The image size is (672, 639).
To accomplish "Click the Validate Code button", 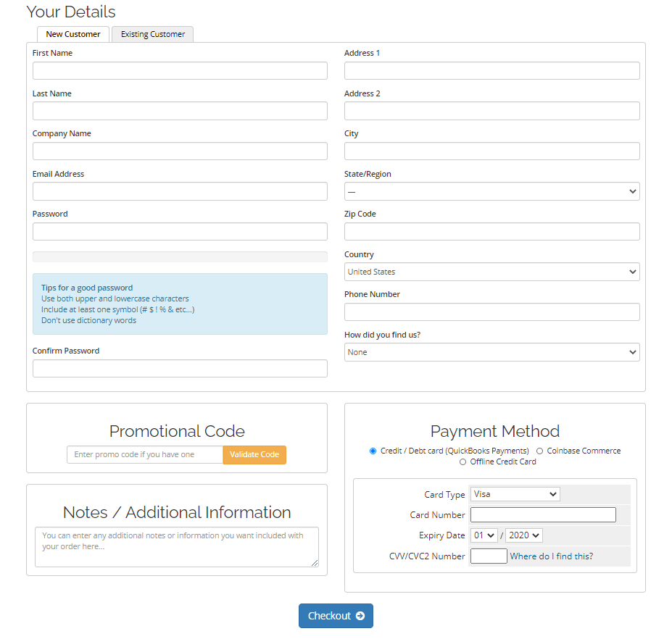I will (254, 454).
